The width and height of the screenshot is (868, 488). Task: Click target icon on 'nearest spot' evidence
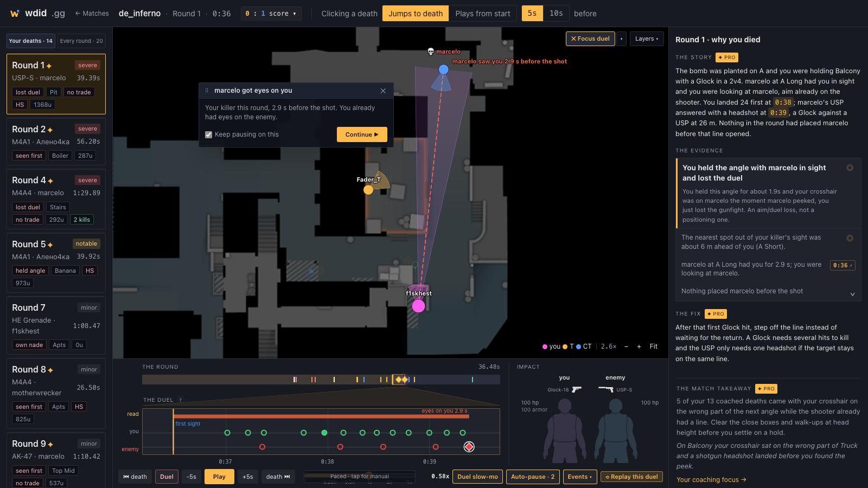pyautogui.click(x=850, y=238)
